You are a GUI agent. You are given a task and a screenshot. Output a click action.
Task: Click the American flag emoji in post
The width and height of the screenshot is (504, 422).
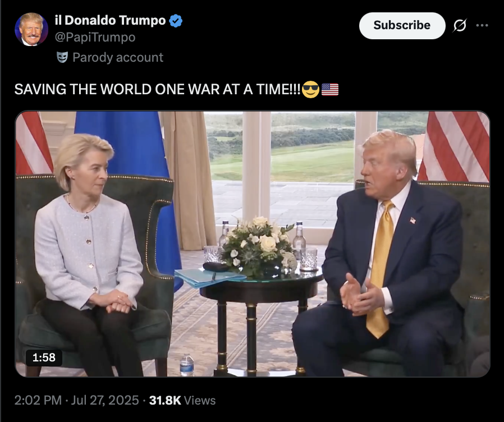coord(330,89)
